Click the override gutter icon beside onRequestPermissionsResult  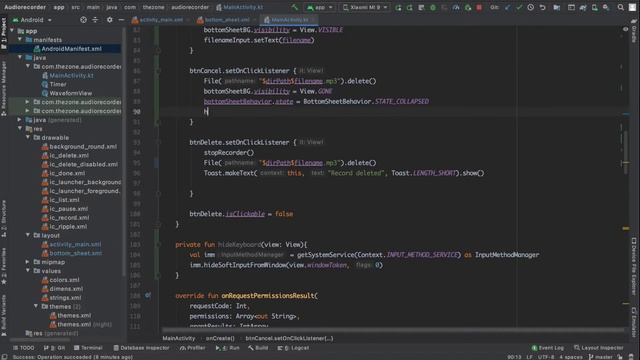pos(148,295)
